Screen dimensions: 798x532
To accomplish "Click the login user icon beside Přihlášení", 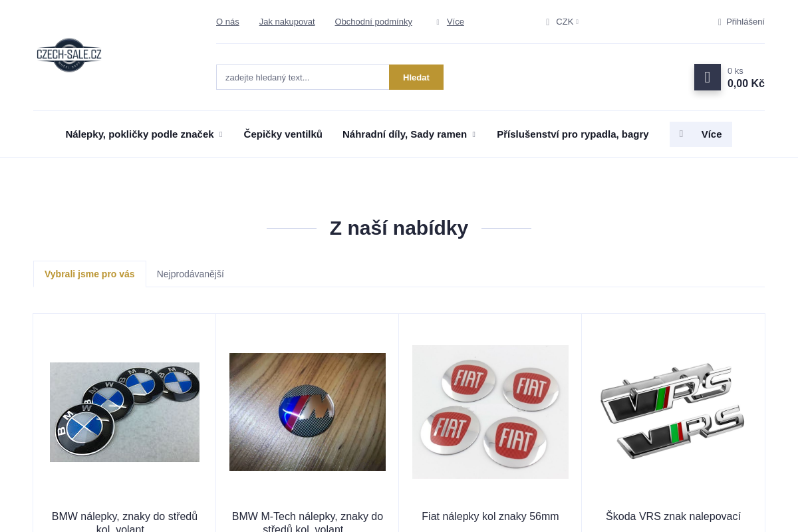I will point(720,22).
